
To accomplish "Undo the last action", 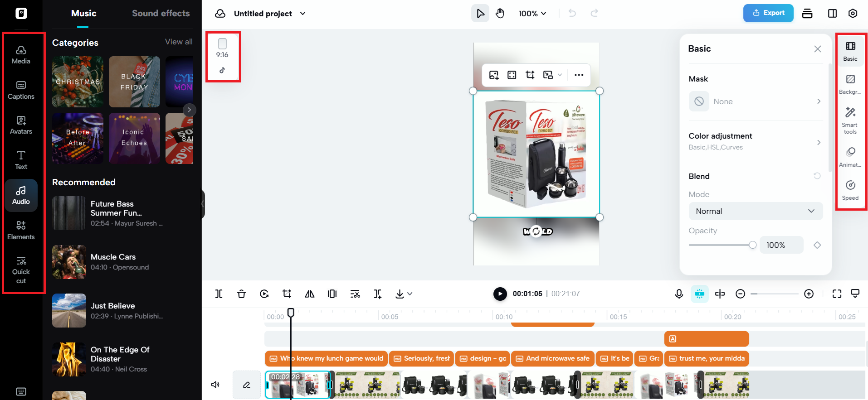I will [x=572, y=13].
